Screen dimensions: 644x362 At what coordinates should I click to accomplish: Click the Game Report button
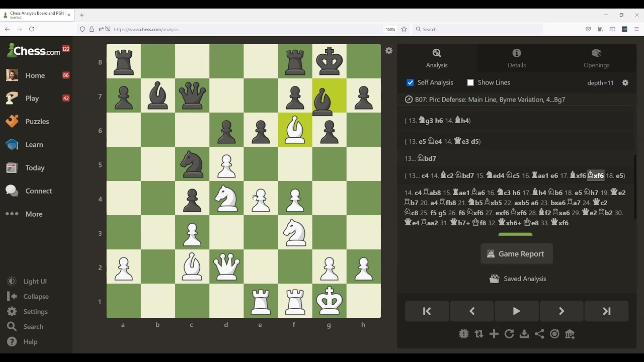pos(517,254)
